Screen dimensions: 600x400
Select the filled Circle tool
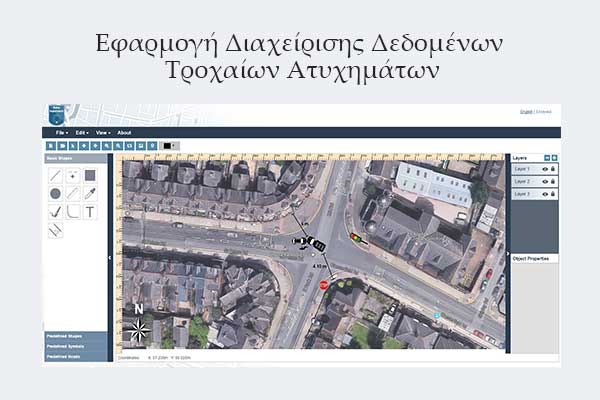pyautogui.click(x=55, y=194)
